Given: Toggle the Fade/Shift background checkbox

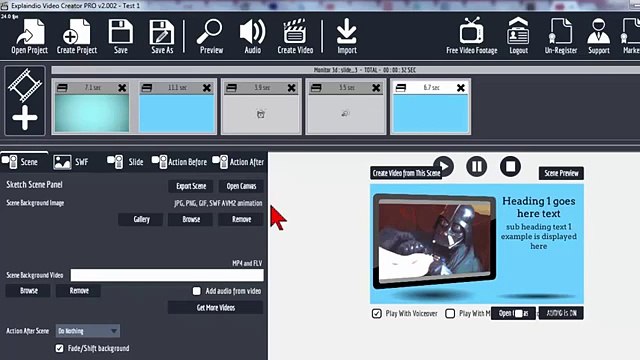Looking at the screenshot, I should 60,348.
